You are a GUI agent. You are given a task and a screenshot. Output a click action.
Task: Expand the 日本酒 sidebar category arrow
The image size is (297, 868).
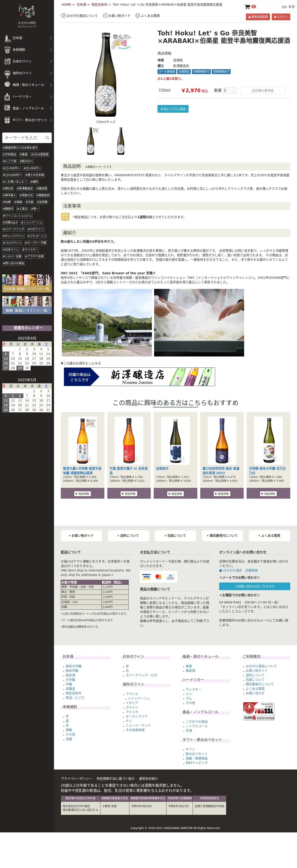51,38
